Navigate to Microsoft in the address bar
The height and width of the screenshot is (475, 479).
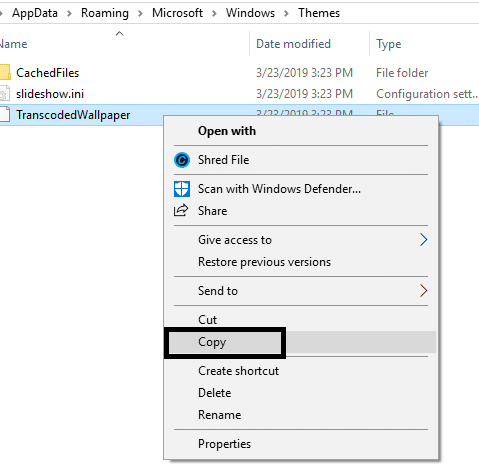coord(177,13)
